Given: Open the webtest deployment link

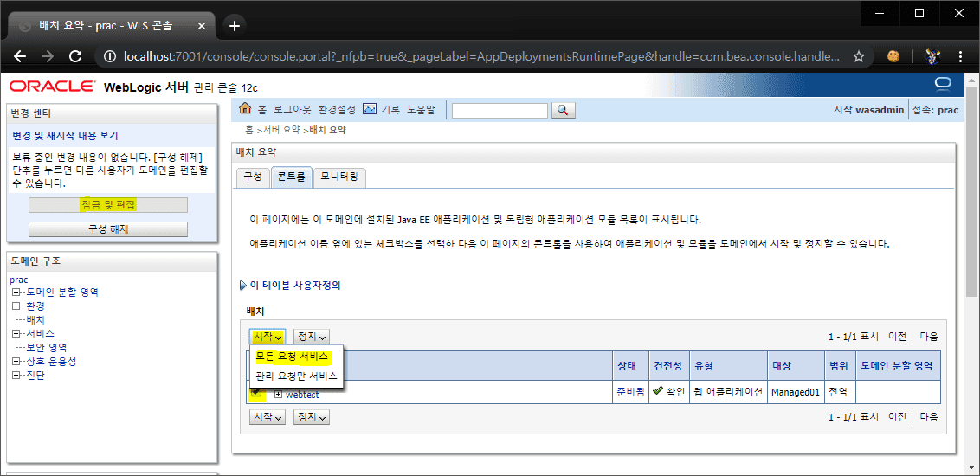Looking at the screenshot, I should (302, 395).
